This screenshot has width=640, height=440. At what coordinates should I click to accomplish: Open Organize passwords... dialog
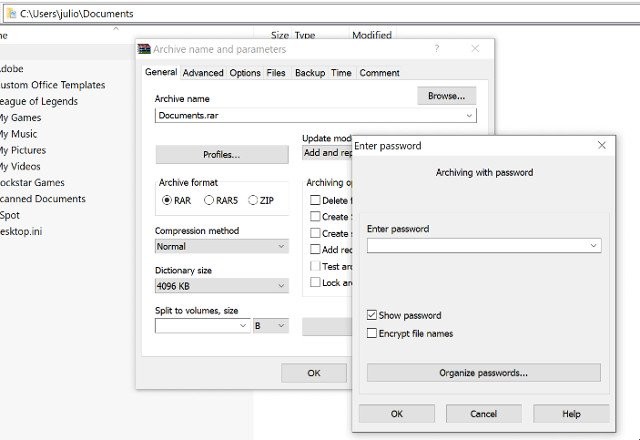coord(483,373)
